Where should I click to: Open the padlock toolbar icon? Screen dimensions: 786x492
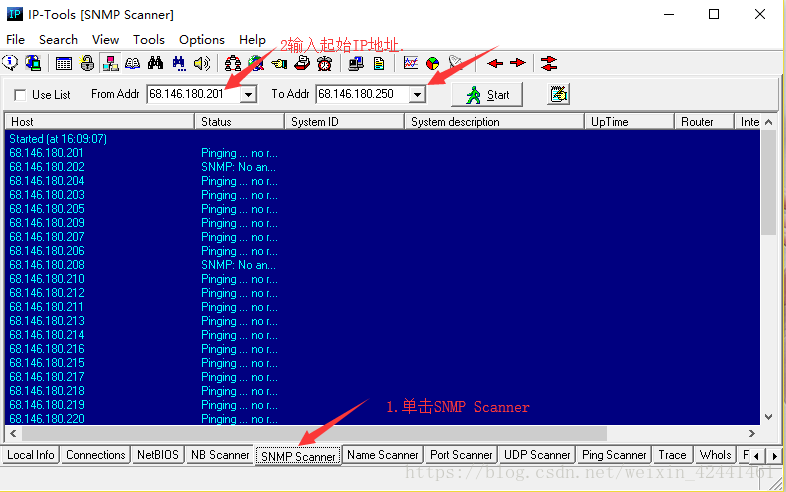click(87, 63)
